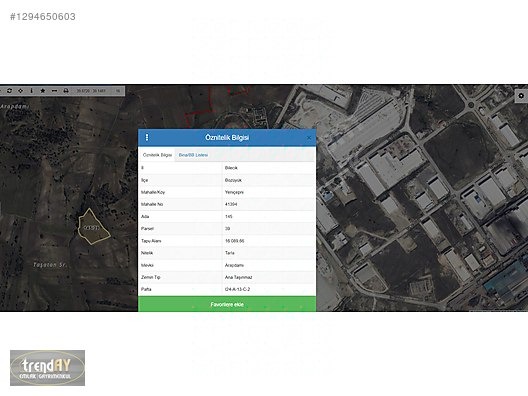Screen dimensions: 528x396
Task: Switch to the Öznitelik Bilgisi tab
Action: [157, 155]
